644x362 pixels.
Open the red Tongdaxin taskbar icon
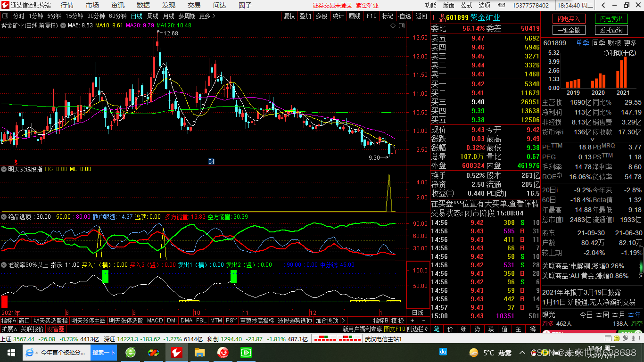(177, 352)
